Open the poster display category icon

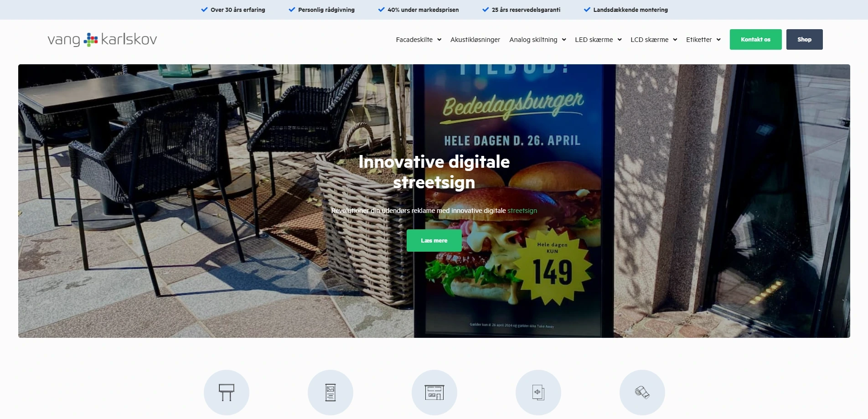click(x=331, y=393)
